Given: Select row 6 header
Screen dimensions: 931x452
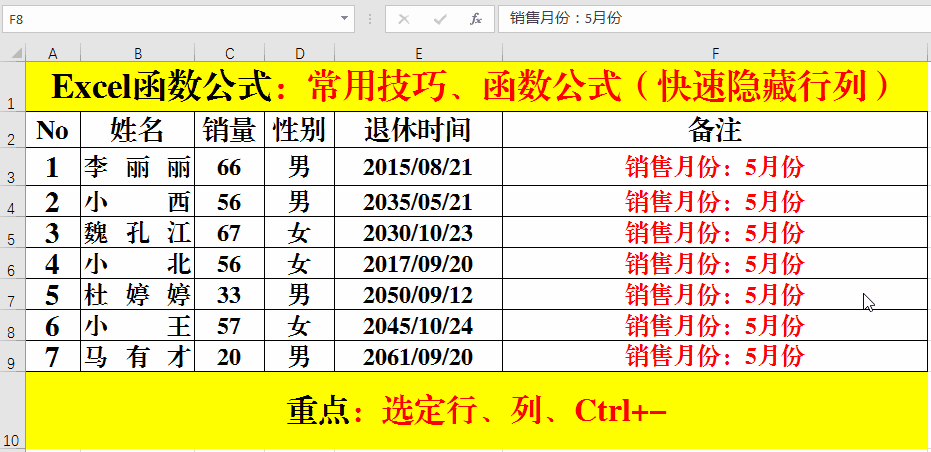Looking at the screenshot, I should click(12, 263).
